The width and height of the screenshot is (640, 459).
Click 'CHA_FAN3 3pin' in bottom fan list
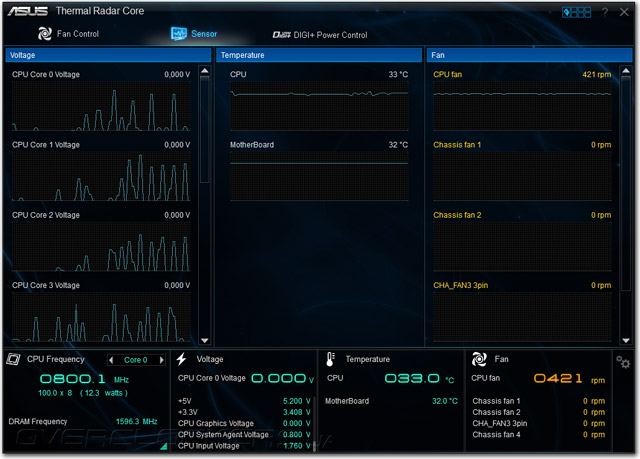tap(500, 424)
